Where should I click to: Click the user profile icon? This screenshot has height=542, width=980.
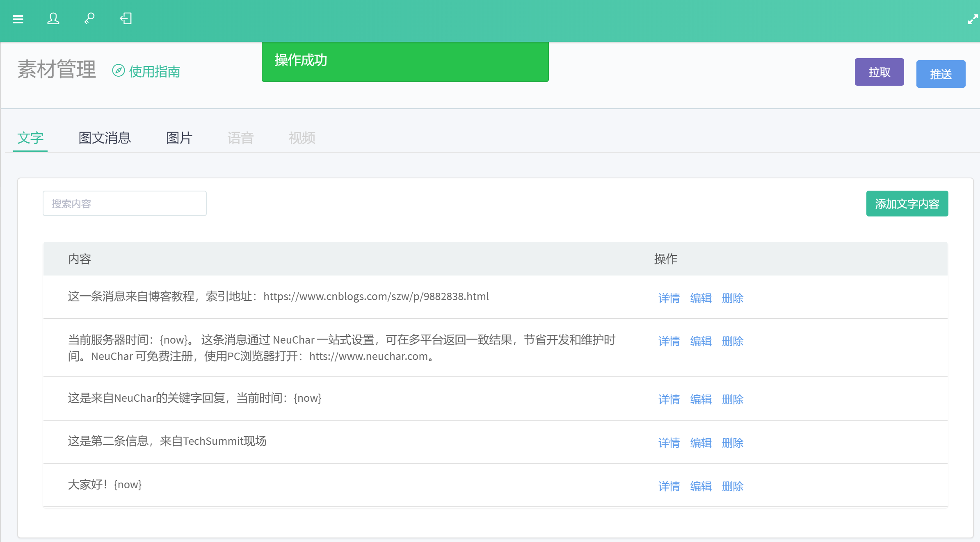pos(53,18)
